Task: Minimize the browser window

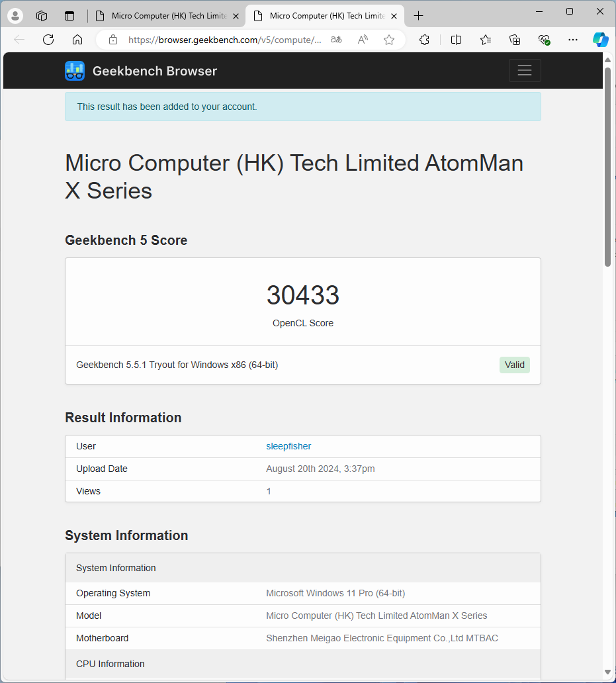Action: [539, 12]
